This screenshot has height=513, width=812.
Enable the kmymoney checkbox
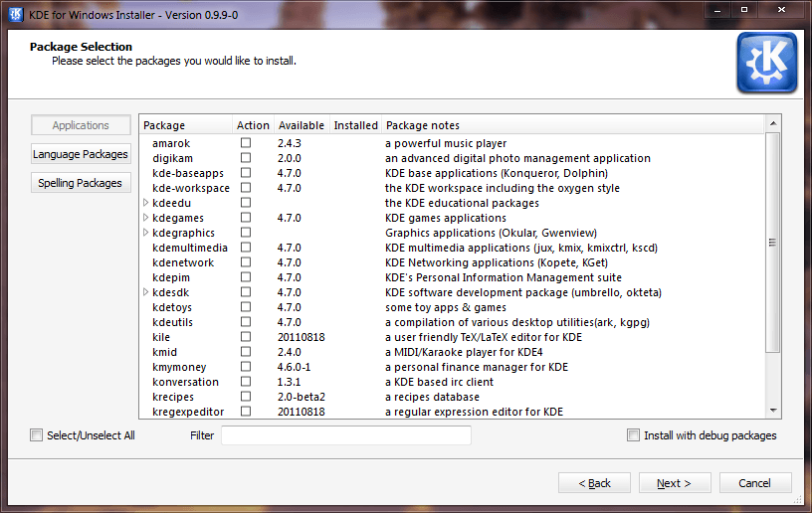(246, 367)
